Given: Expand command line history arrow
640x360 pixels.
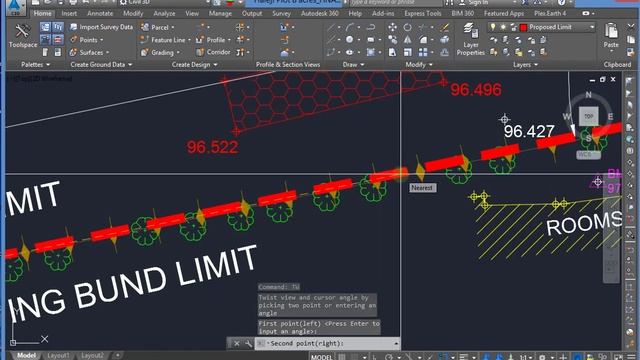Looking at the screenshot, I should (396, 343).
